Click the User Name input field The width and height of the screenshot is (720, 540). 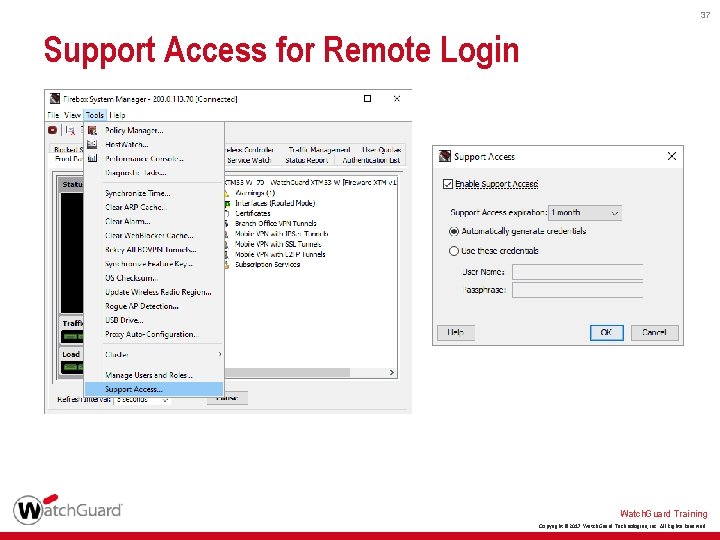coord(577,272)
